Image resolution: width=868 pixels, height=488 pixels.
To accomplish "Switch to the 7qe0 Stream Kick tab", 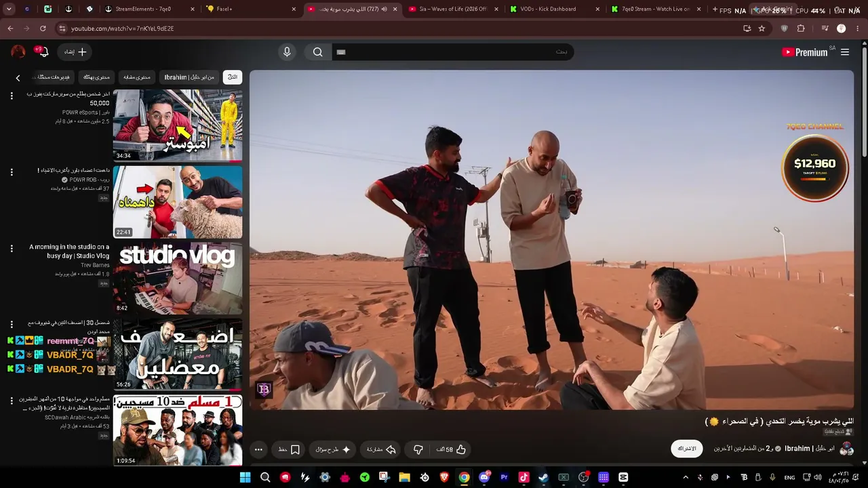I will tap(656, 9).
